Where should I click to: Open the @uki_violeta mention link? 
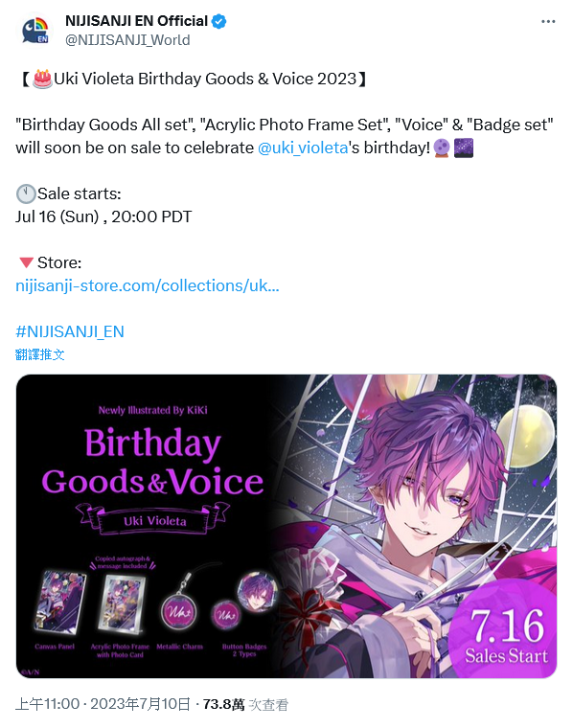click(x=302, y=148)
